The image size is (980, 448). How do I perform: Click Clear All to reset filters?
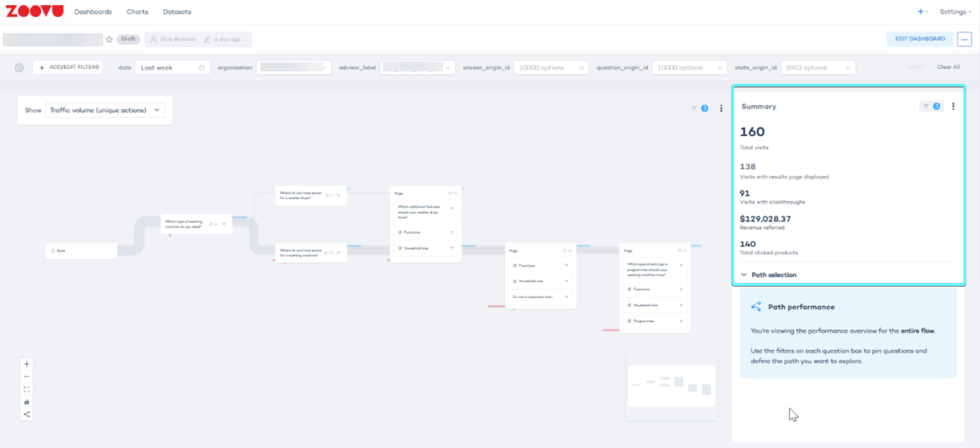(948, 66)
